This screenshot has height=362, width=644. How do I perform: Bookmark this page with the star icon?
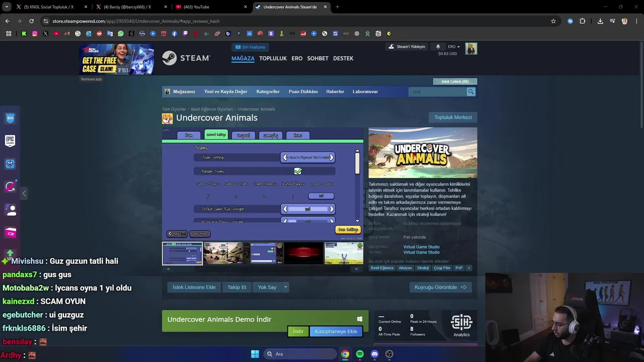tap(553, 21)
